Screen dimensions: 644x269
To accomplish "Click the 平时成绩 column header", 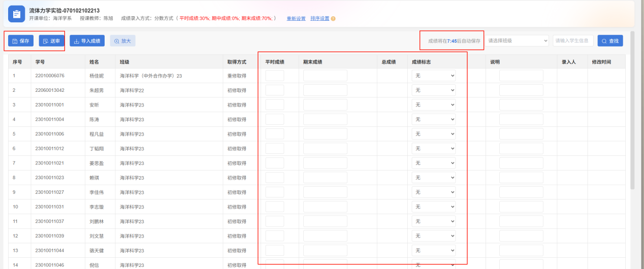I will coord(275,62).
